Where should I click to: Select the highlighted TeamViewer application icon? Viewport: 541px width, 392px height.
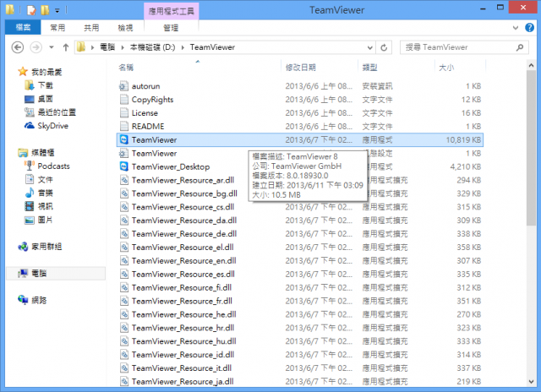coord(123,139)
